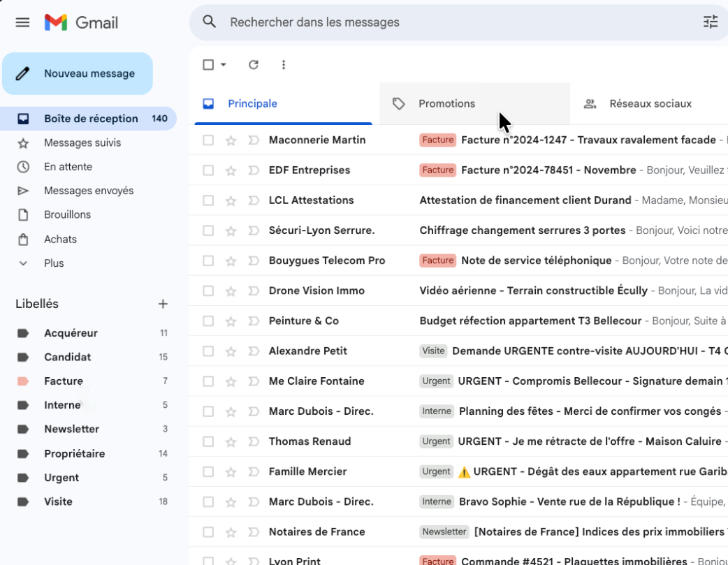This screenshot has width=728, height=565.
Task: Open the Messages envoyés folder
Action: 89,191
